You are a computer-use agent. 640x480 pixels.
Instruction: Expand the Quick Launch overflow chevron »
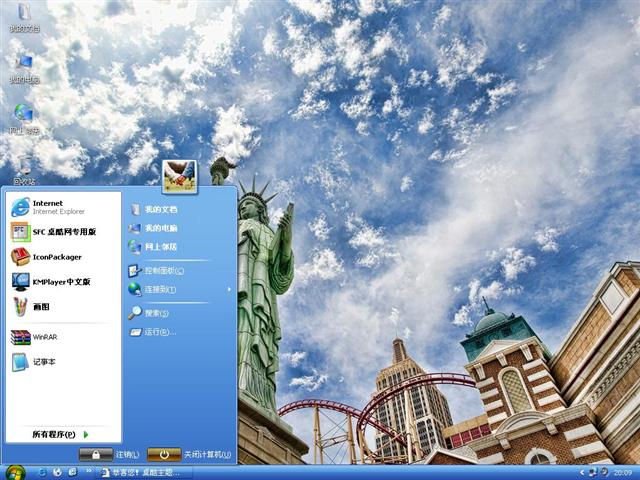tap(89, 473)
